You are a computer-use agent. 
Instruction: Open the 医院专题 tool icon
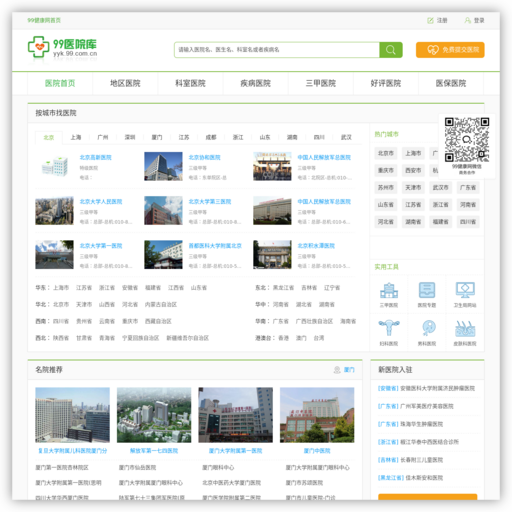point(427,290)
